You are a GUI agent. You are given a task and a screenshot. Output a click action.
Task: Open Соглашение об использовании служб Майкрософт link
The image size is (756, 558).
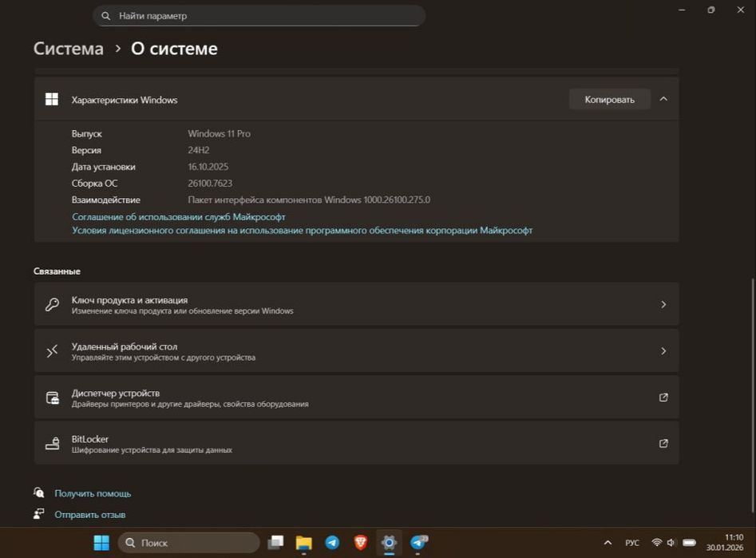click(178, 217)
